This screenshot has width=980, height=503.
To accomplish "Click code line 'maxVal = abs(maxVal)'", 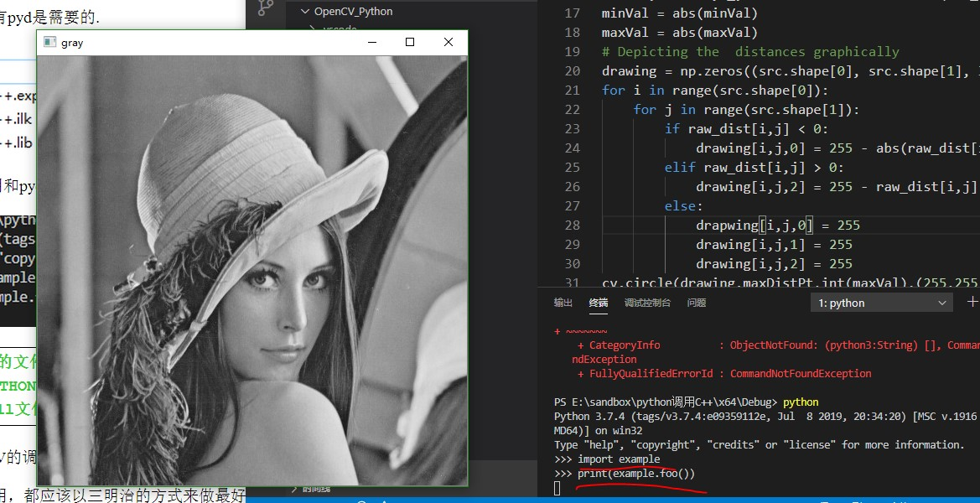I will 679,33.
